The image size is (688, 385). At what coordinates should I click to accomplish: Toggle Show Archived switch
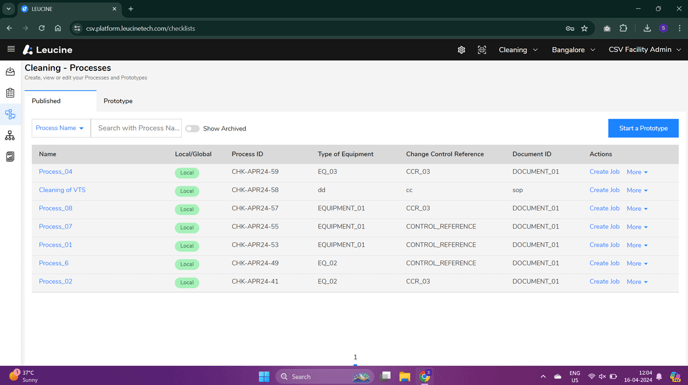click(192, 129)
